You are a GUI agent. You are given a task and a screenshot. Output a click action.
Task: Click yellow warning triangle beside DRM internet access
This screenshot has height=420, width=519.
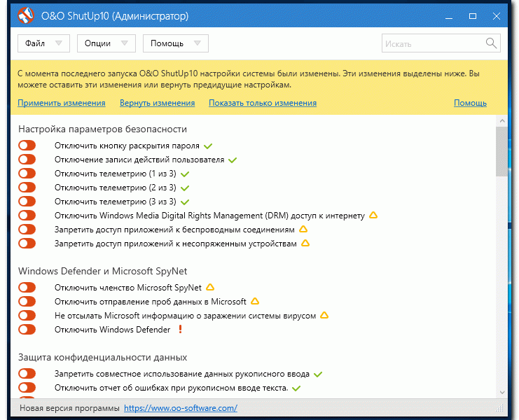tap(373, 216)
